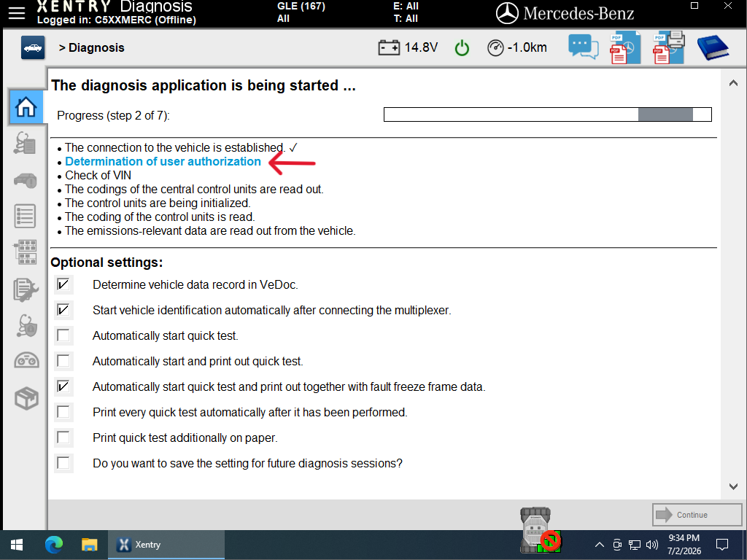
Task: Click the Diagnosis breadcrumb
Action: 96,47
